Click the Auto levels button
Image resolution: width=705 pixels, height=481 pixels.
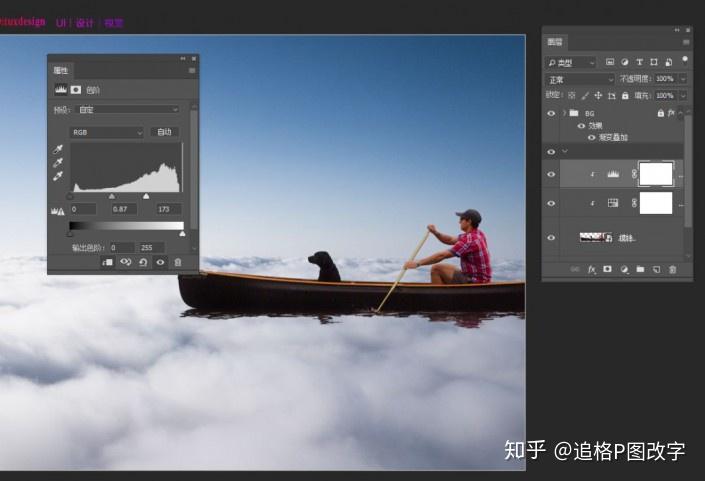coord(164,132)
